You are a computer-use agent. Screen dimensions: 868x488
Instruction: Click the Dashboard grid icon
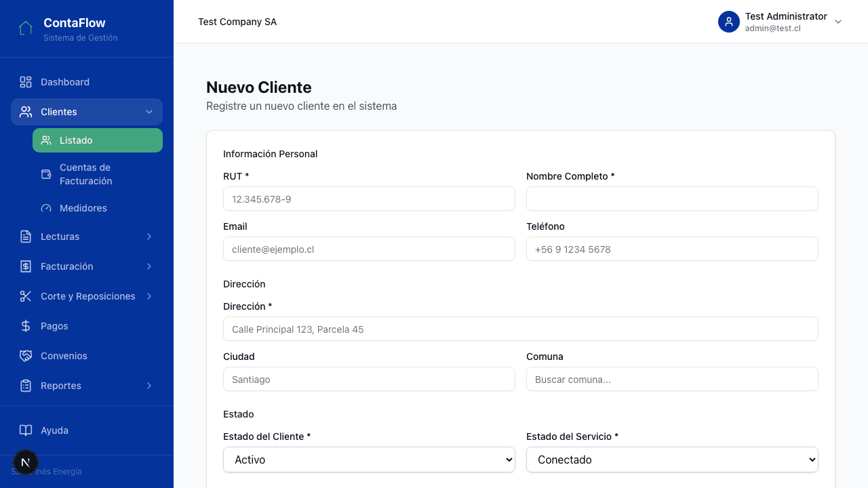[x=26, y=82]
